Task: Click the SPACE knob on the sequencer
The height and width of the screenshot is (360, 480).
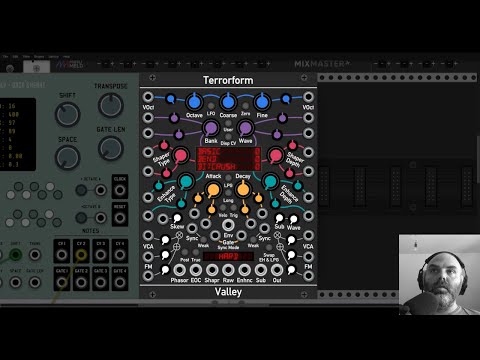Action: (x=67, y=158)
